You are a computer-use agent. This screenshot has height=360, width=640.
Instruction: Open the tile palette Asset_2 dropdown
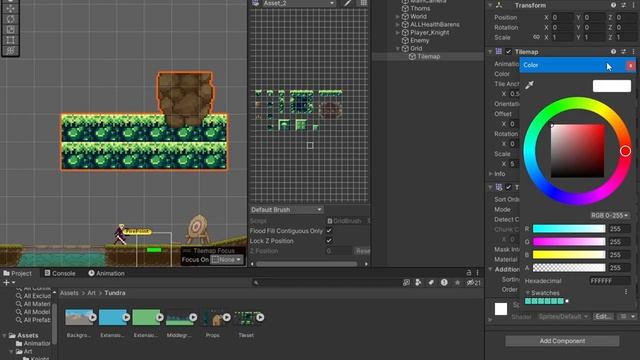pos(298,3)
